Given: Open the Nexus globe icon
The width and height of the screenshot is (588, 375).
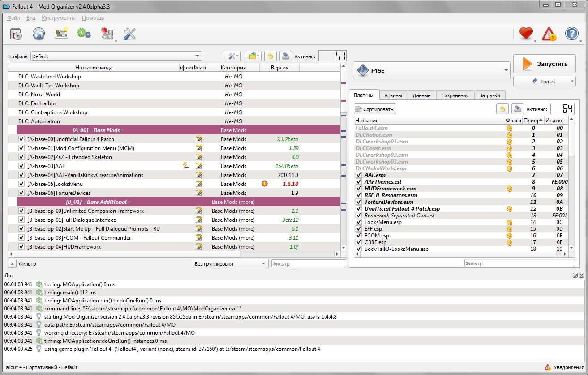Looking at the screenshot, I should pyautogui.click(x=39, y=34).
